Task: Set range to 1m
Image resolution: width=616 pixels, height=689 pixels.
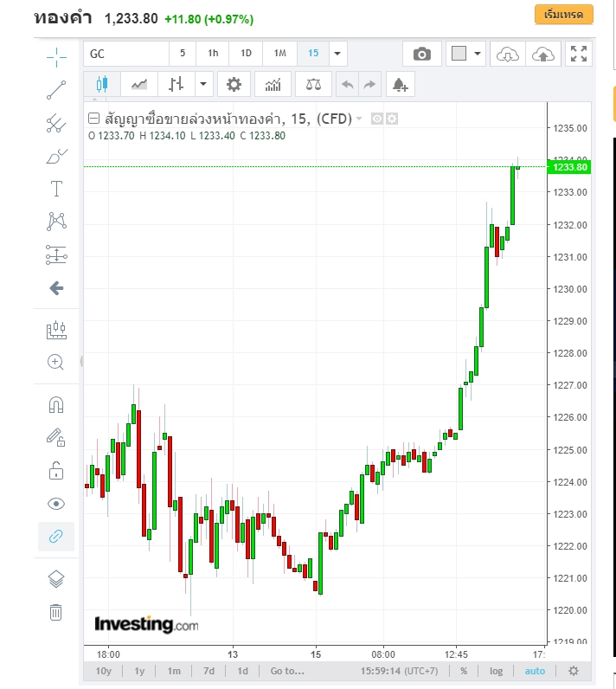Action: coord(174,671)
